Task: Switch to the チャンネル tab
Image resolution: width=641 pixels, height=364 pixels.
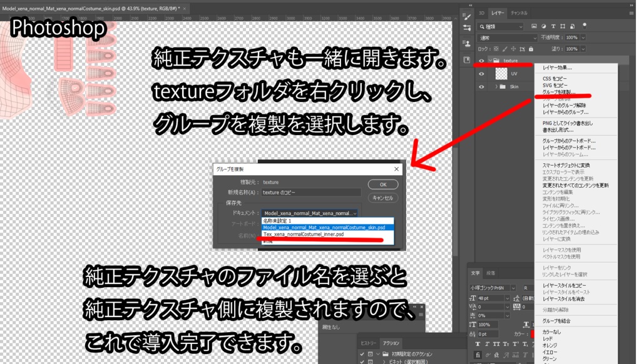Action: 519,13
